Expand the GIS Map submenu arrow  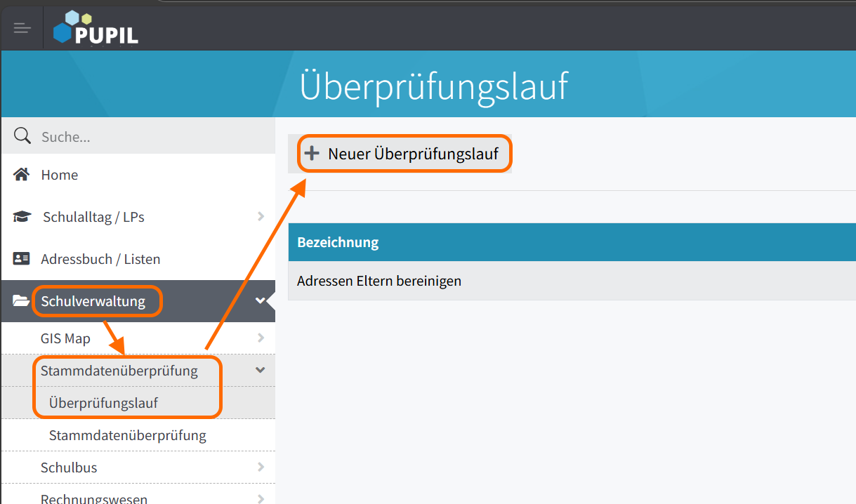(x=261, y=338)
